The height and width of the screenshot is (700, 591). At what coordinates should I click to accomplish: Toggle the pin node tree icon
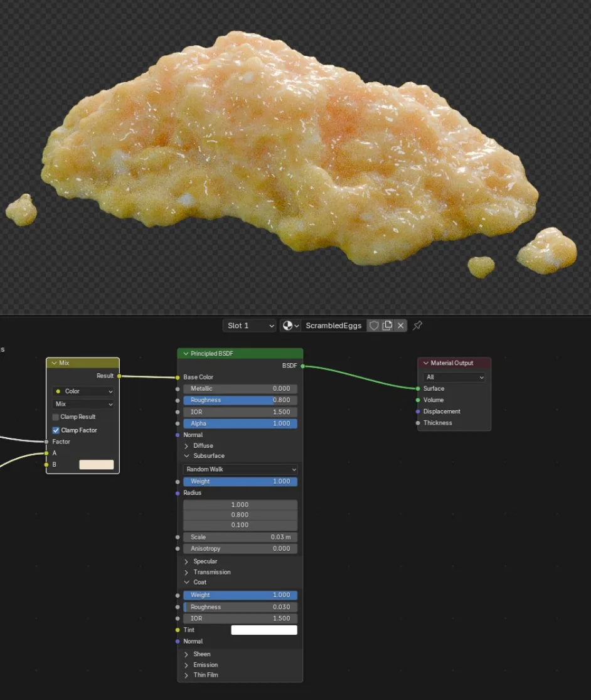coord(417,326)
